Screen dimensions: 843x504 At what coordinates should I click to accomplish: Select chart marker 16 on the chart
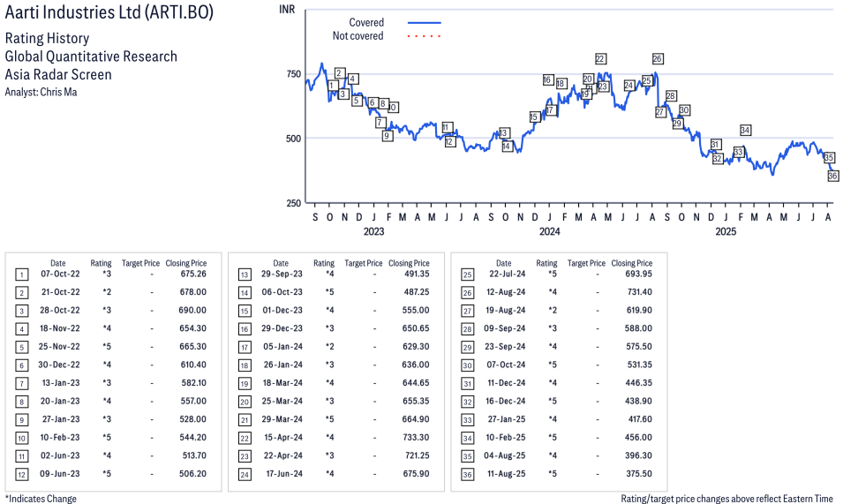click(548, 79)
